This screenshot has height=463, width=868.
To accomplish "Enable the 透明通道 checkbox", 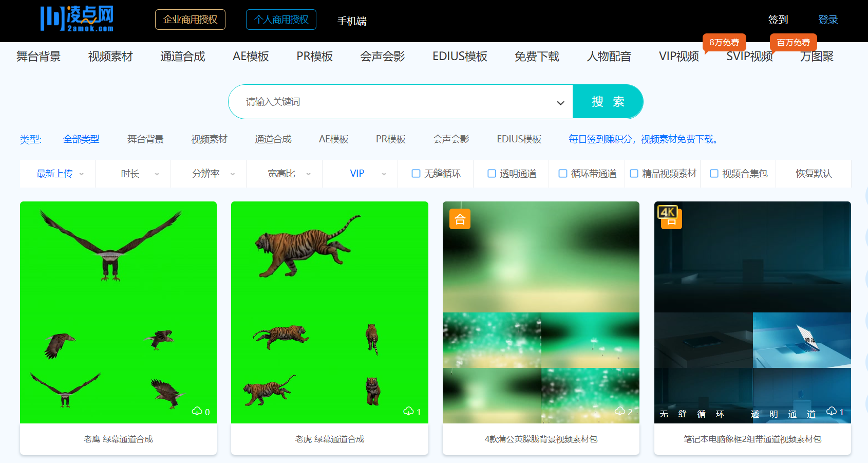I will pos(491,174).
